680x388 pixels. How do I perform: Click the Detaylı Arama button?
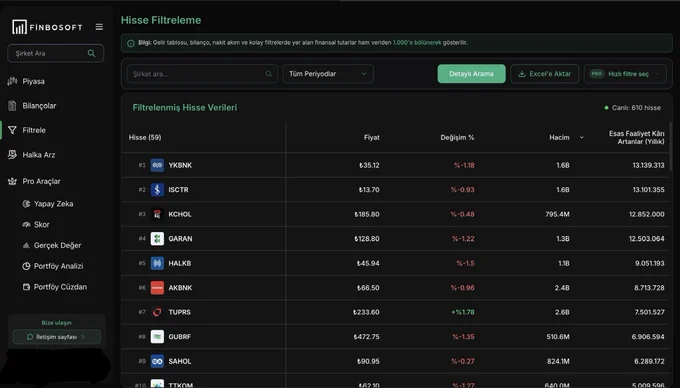tap(471, 74)
